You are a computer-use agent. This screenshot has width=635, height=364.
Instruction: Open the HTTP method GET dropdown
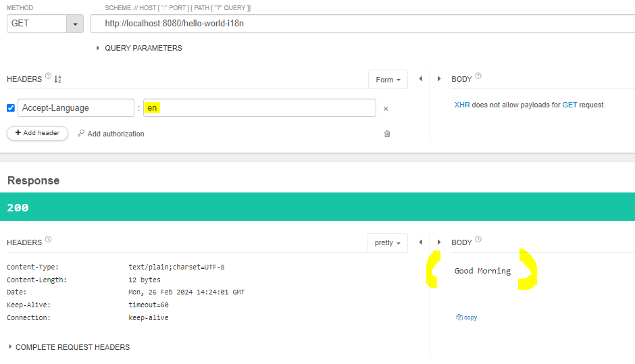click(75, 24)
